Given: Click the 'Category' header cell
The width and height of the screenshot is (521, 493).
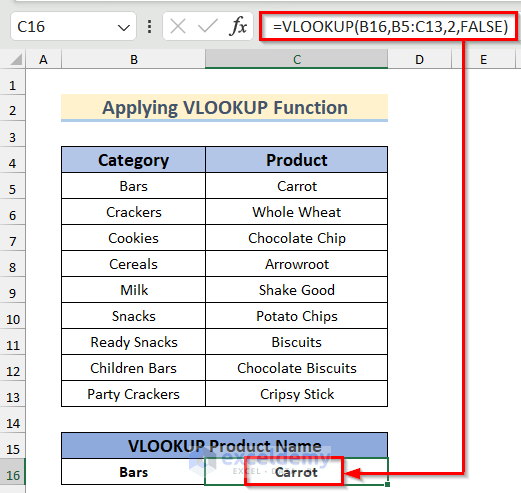Looking at the screenshot, I should 133,160.
